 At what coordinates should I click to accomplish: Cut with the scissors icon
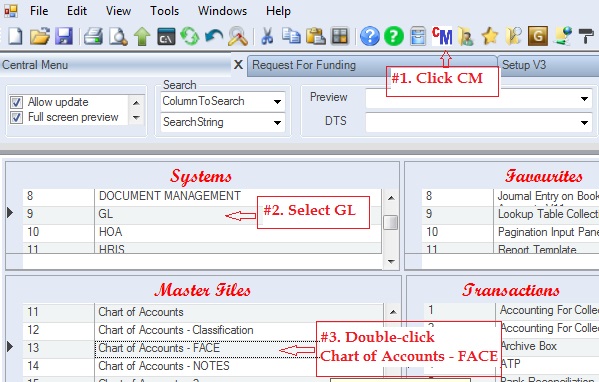click(267, 36)
